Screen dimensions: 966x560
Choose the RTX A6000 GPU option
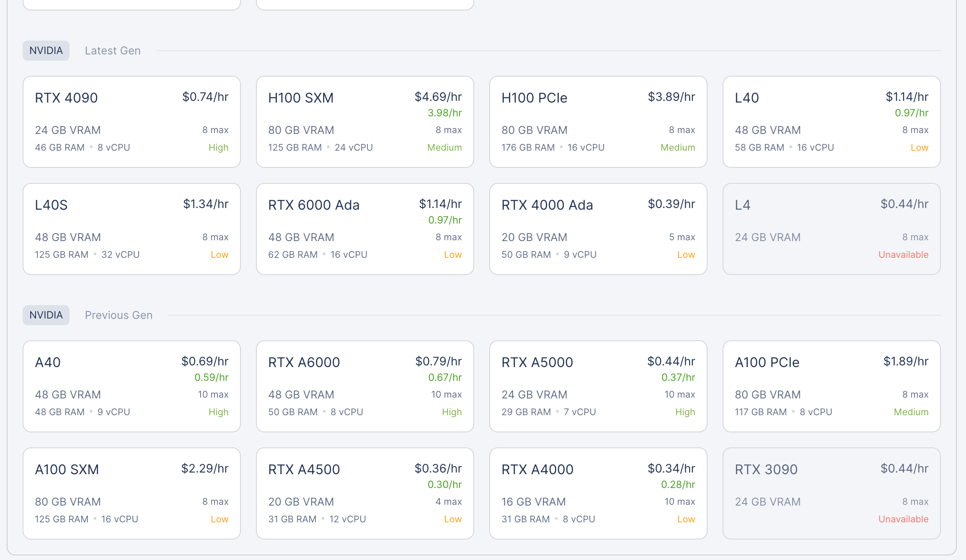[x=364, y=386]
